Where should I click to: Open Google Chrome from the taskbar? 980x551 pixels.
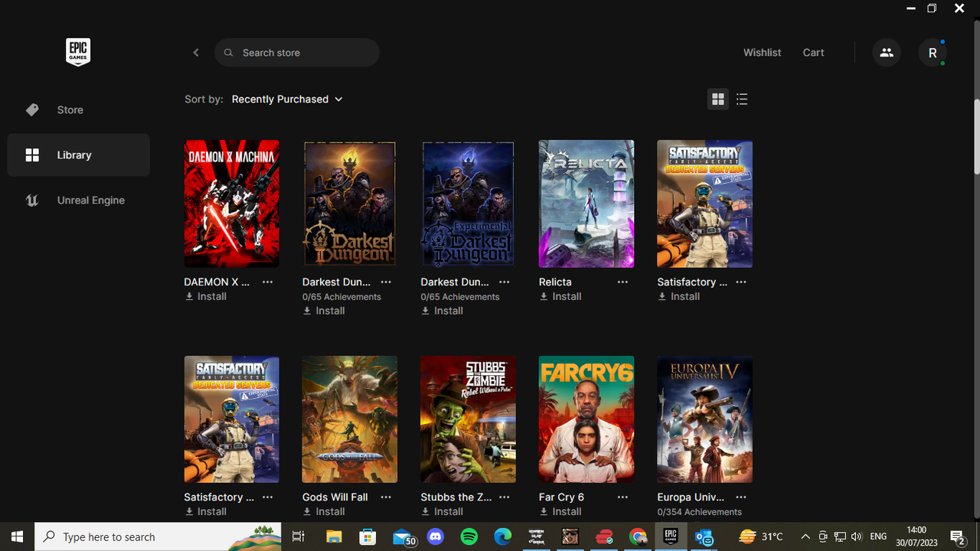[x=638, y=536]
